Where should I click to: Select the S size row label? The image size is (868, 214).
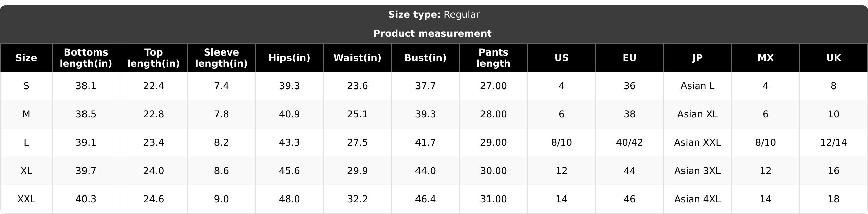pyautogui.click(x=26, y=86)
